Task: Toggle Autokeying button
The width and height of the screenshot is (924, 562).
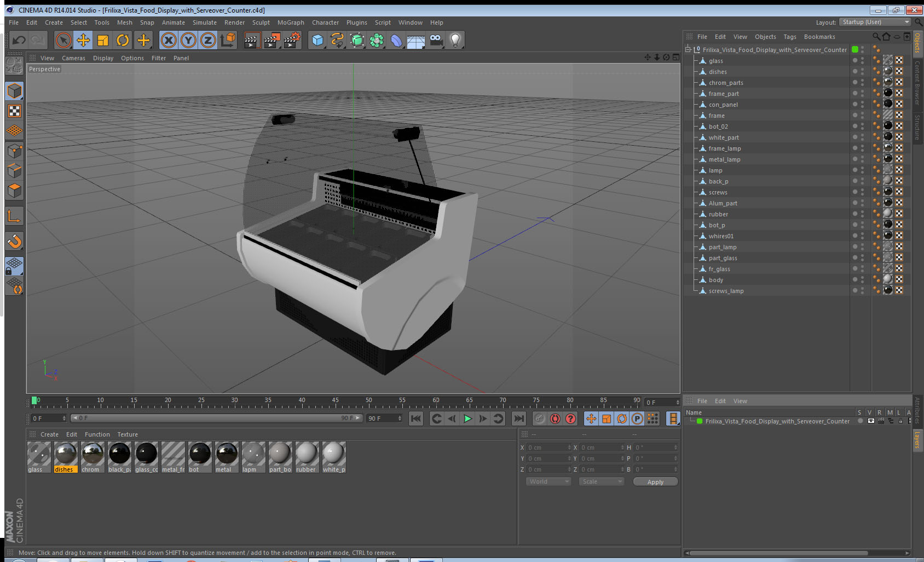Action: click(555, 418)
